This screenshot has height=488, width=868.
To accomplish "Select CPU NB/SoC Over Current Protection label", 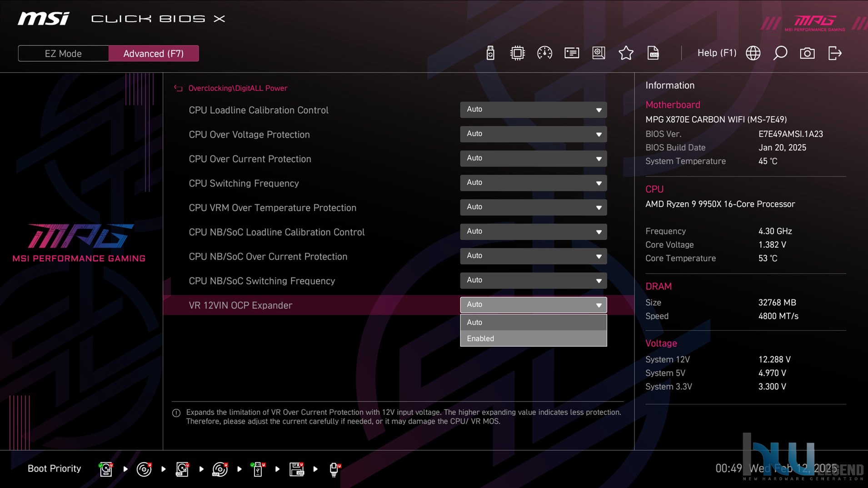I will click(268, 257).
